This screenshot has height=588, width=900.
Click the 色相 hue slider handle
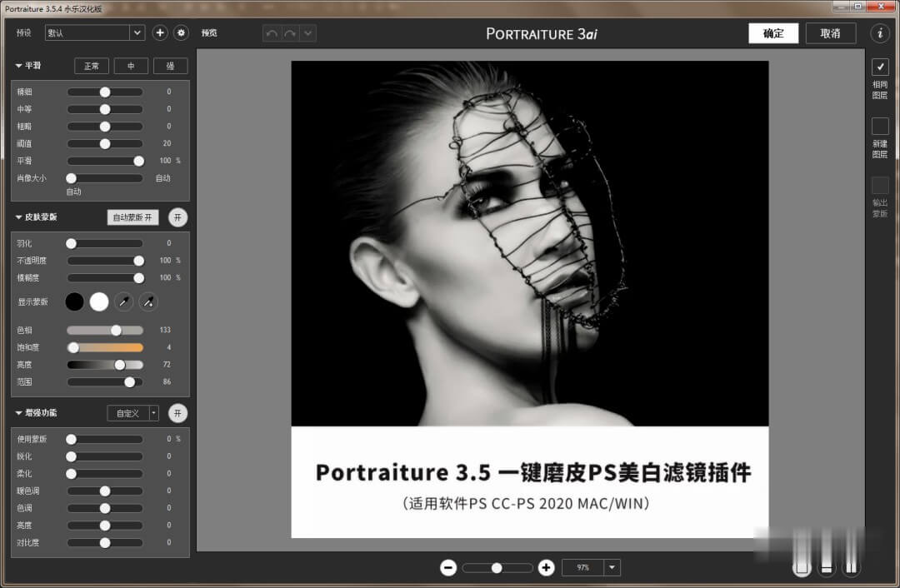(117, 330)
